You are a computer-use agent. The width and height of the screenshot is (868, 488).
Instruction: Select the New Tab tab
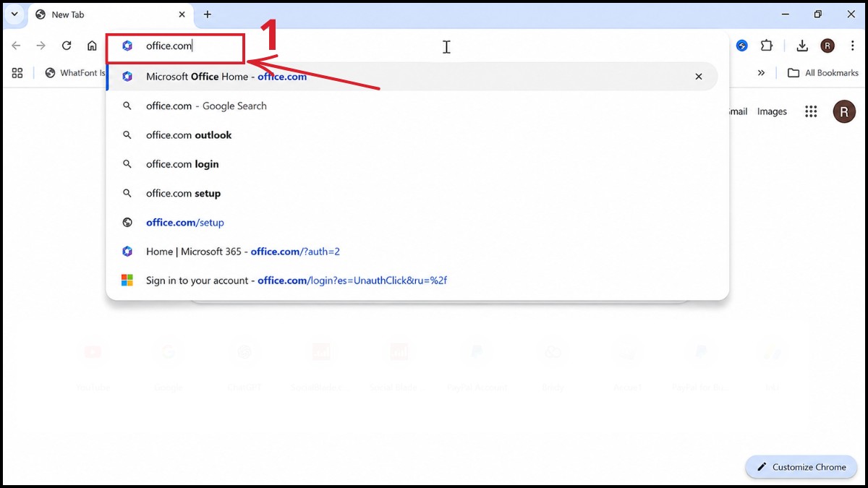[111, 14]
